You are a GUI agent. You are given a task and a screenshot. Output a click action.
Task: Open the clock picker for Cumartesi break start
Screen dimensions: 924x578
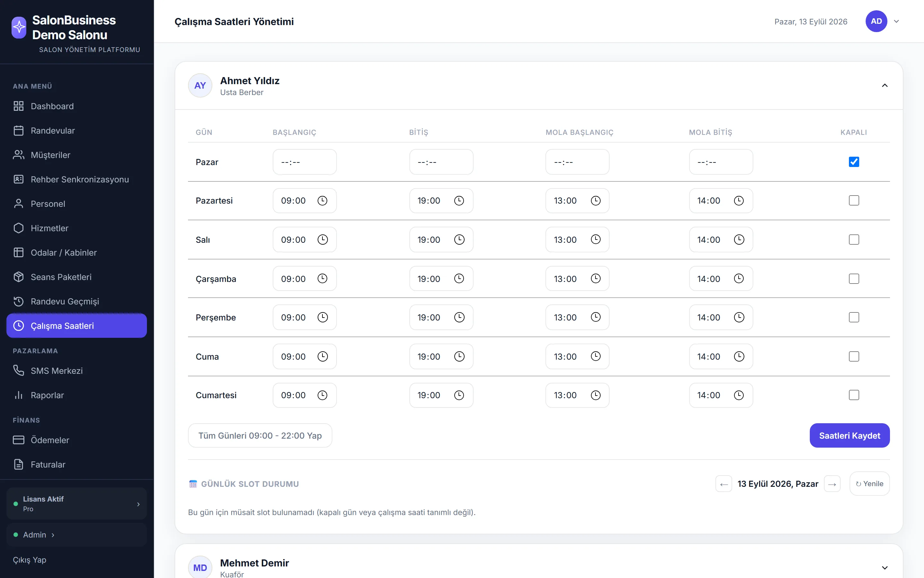(x=596, y=395)
